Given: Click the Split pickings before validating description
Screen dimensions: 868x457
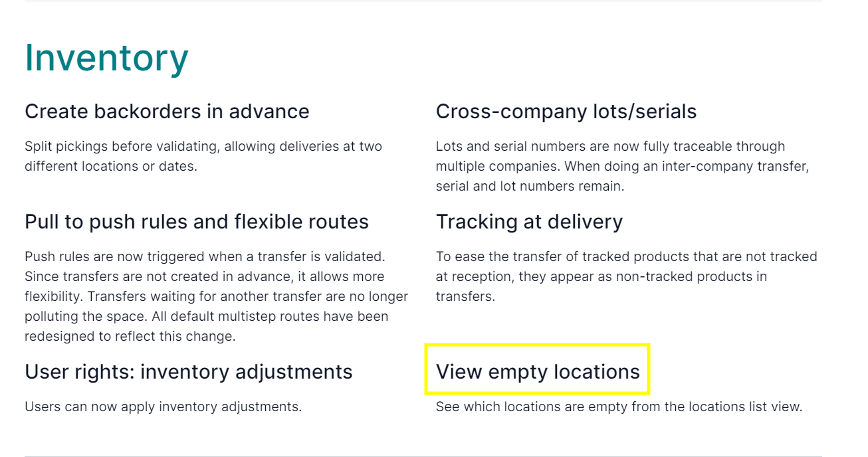Looking at the screenshot, I should (x=203, y=156).
